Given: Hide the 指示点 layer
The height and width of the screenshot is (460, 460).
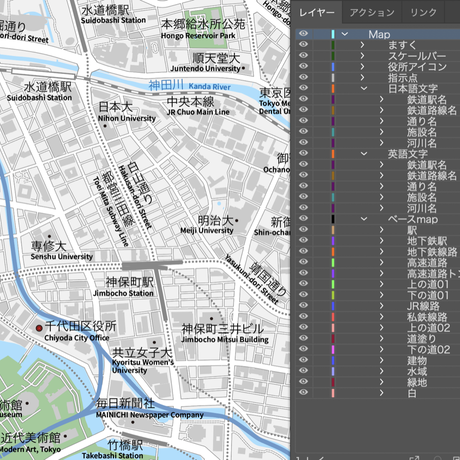Looking at the screenshot, I should click(x=303, y=77).
